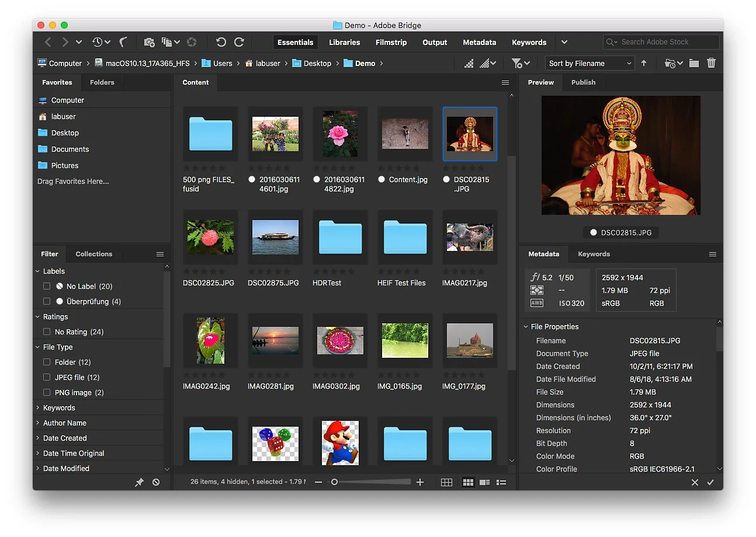
Task: Open the labuser breadcrumb link
Action: click(268, 63)
